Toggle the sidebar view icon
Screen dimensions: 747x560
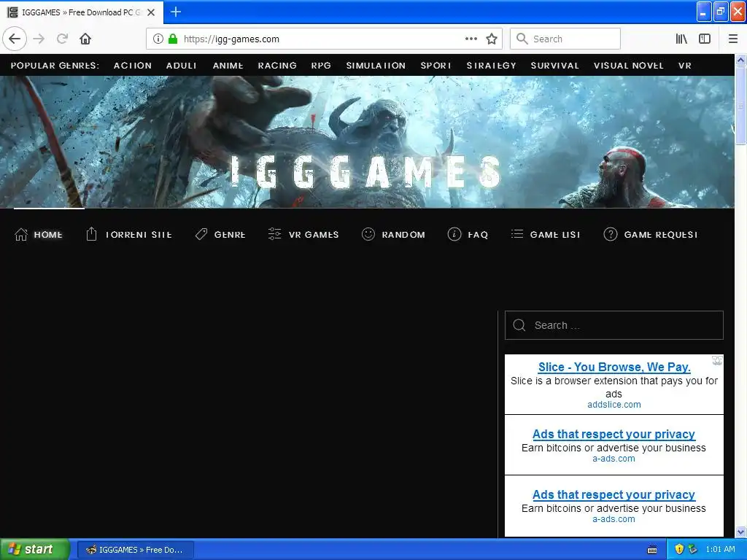705,39
